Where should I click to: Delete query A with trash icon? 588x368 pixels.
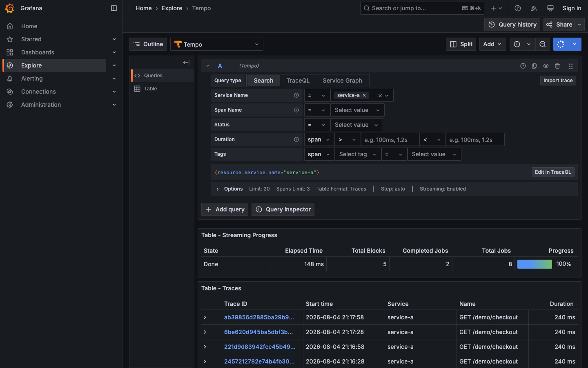tap(557, 66)
